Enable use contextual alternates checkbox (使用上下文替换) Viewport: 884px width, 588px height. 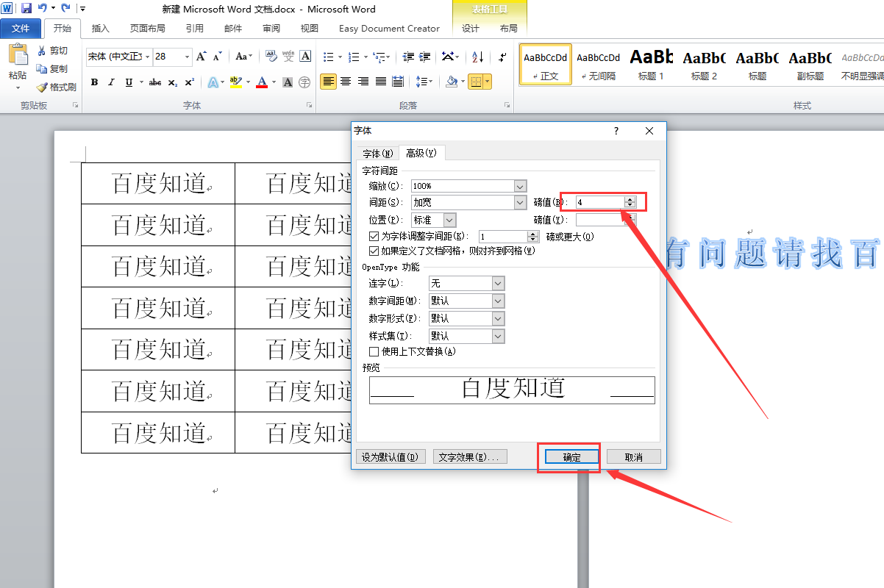[374, 351]
